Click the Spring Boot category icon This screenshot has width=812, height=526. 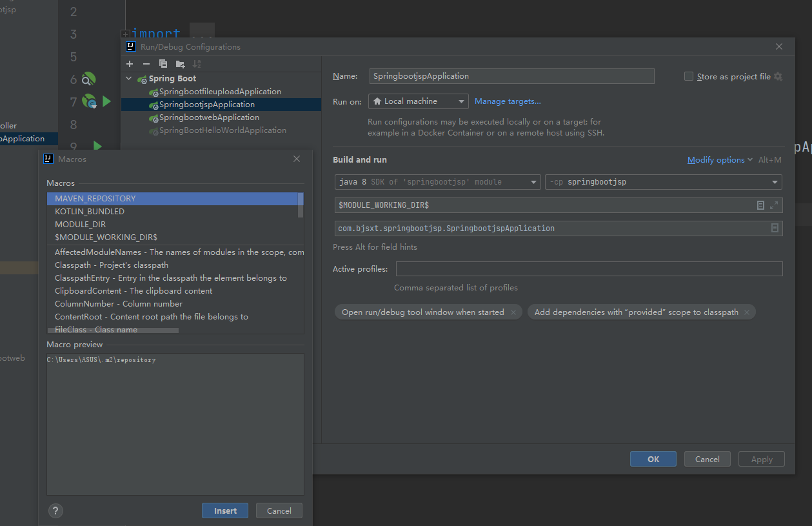pos(142,79)
